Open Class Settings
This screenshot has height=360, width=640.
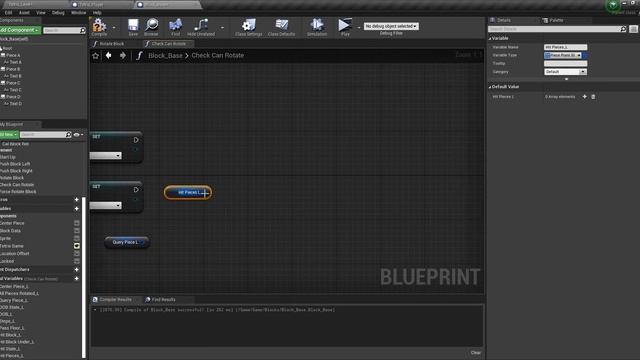[x=249, y=27]
